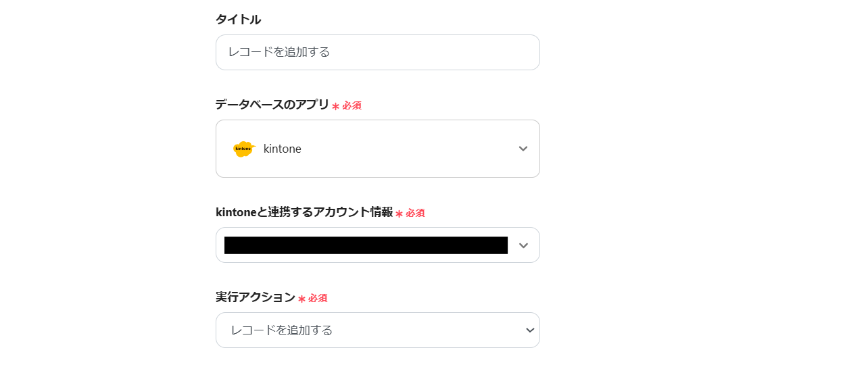
Task: Click the kintoneと連携するアカウント情報 label
Action: [304, 212]
